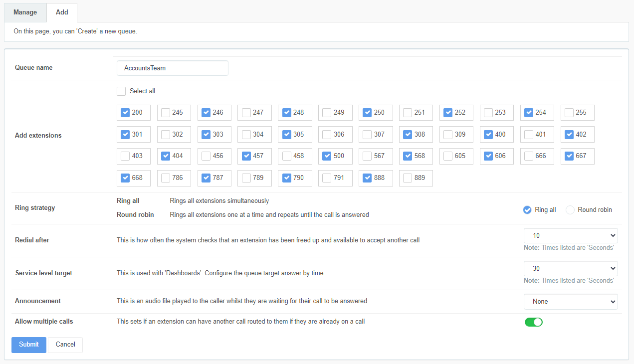Viewport: 634px width, 364px height.
Task: Click into the Queue name field
Action: 172,68
